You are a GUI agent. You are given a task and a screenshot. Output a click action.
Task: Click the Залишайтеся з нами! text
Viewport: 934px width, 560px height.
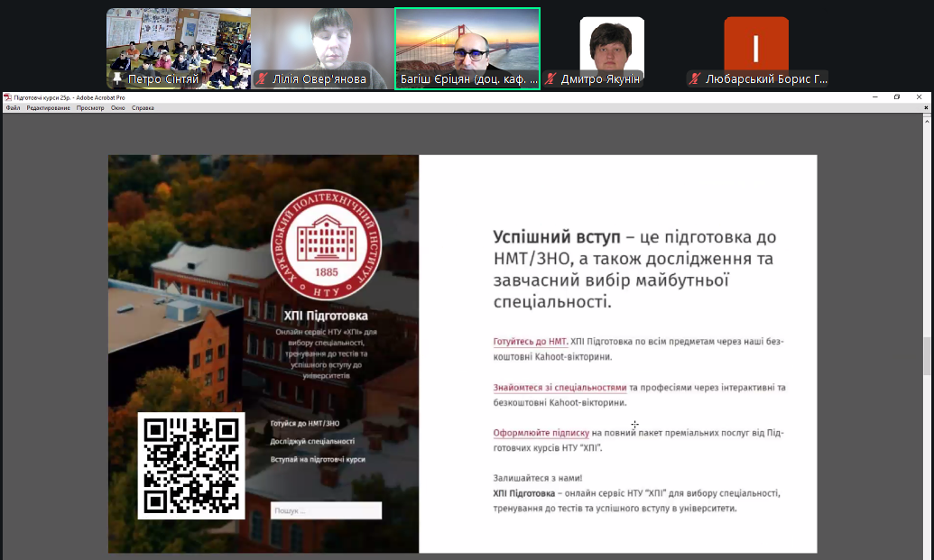click(538, 478)
